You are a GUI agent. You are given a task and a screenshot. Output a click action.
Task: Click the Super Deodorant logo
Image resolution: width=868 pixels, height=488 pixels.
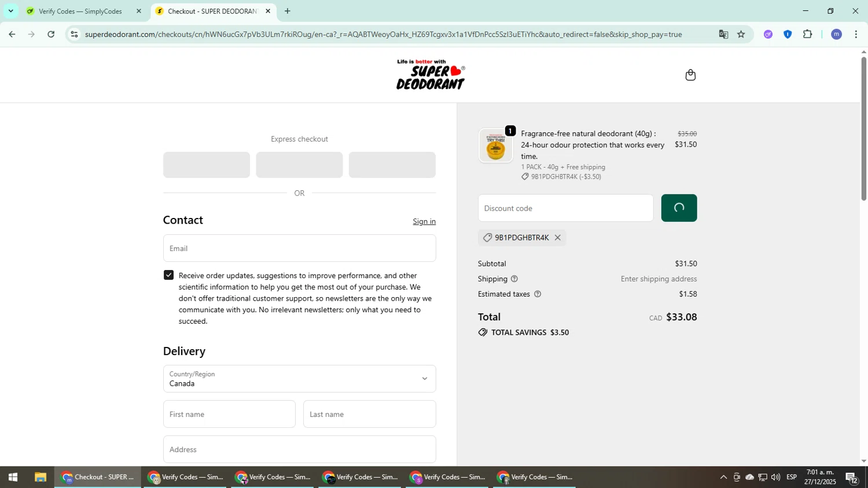click(x=431, y=75)
